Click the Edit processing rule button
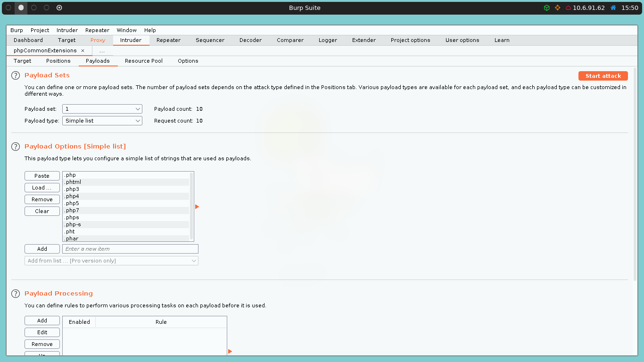Viewport: 644px width, 362px height. pos(42,332)
